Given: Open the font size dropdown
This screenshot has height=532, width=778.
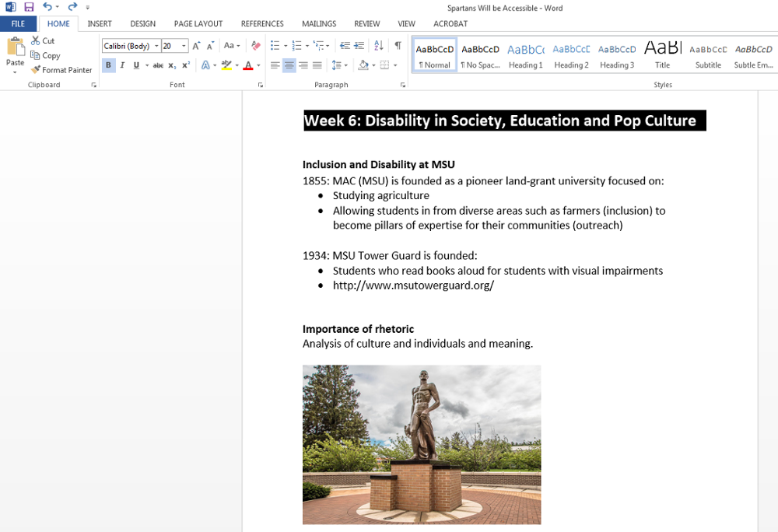Looking at the screenshot, I should 184,46.
